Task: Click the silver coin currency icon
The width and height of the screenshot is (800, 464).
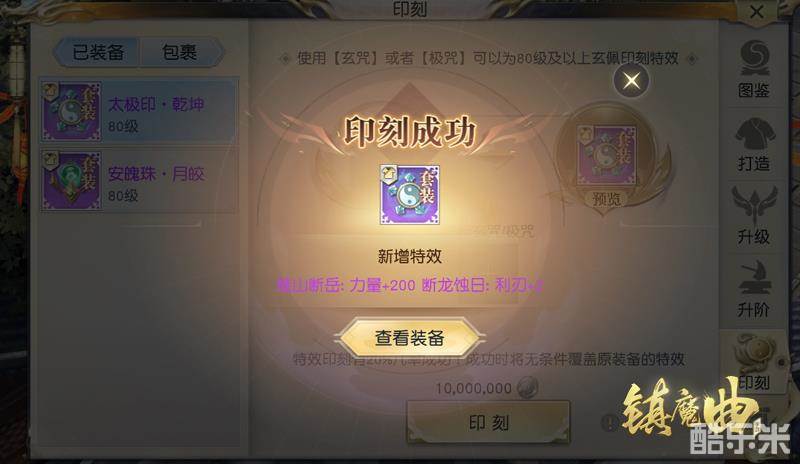Action: 527,387
